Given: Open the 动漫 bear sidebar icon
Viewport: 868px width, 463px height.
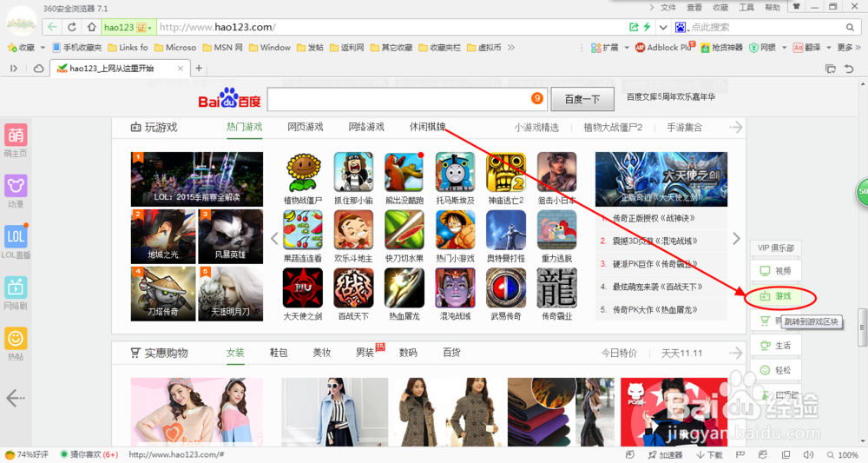Looking at the screenshot, I should 16,186.
